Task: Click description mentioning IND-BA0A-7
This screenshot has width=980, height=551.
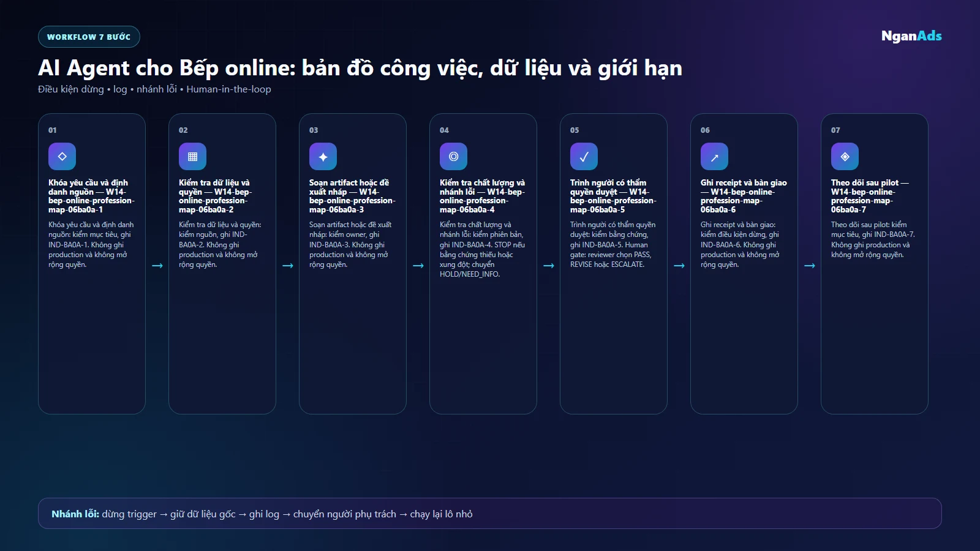Action: pyautogui.click(x=873, y=240)
